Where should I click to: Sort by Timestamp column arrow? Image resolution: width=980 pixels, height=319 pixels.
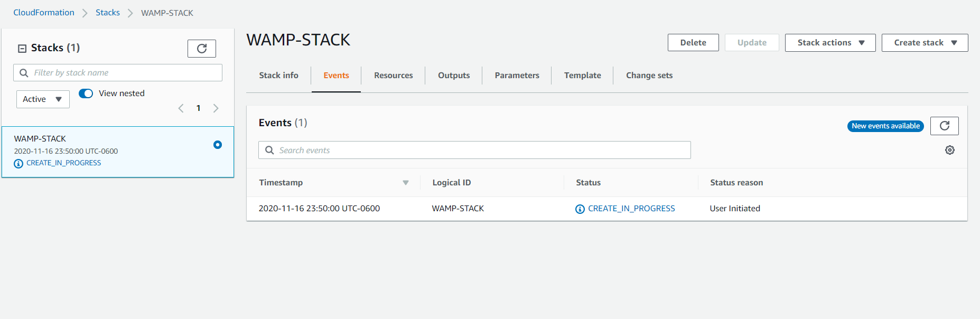(x=406, y=183)
